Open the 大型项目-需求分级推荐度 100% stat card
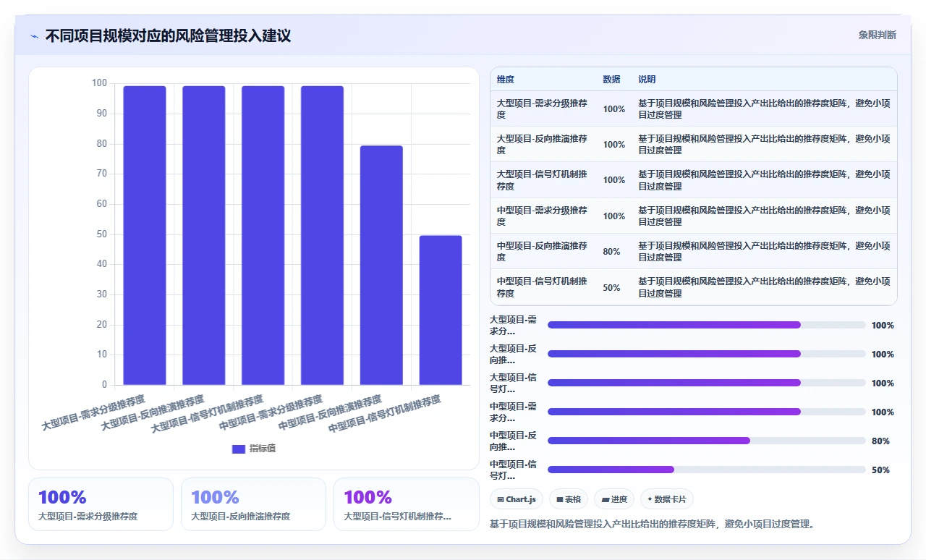 tap(101, 504)
